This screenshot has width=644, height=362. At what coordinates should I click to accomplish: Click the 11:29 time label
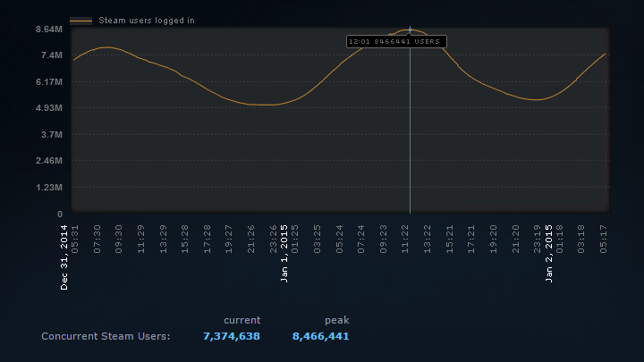141,239
